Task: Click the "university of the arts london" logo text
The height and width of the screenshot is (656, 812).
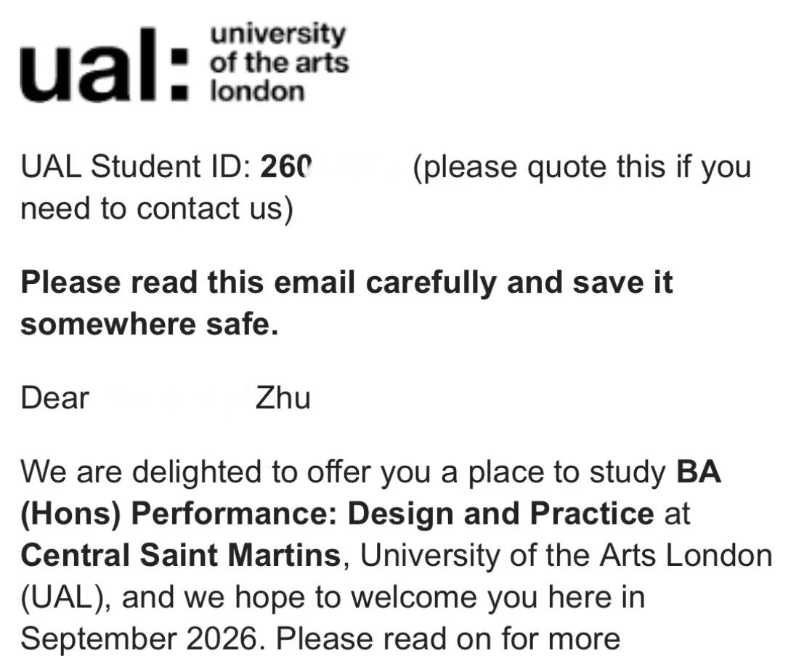Action: [x=278, y=63]
